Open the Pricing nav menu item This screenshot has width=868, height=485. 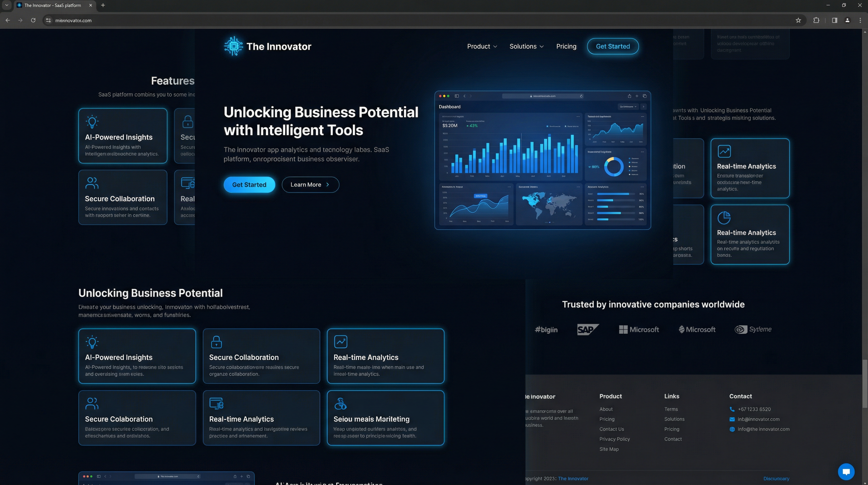point(566,46)
